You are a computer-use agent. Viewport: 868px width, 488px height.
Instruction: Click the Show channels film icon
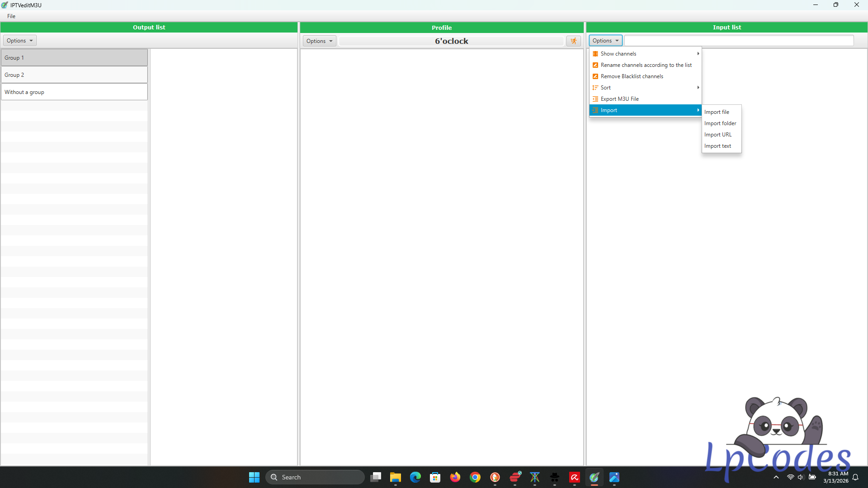pyautogui.click(x=595, y=54)
